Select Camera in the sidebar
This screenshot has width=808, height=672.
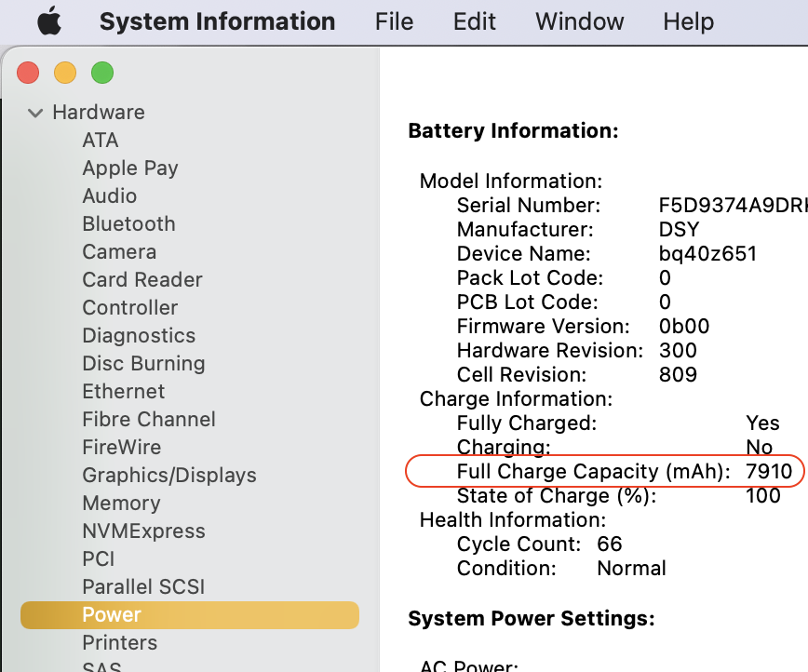[x=119, y=251]
